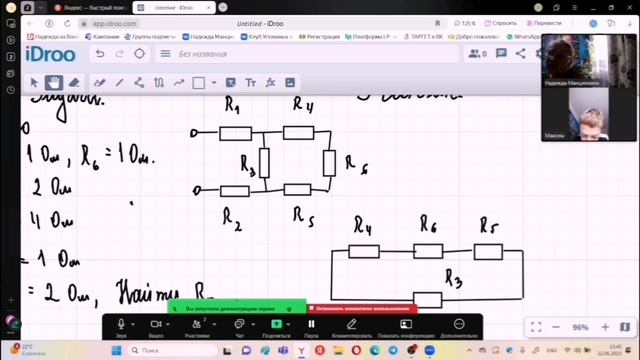Open the shape type dropdown arrow
The width and height of the screenshot is (640, 360).
click(x=214, y=83)
